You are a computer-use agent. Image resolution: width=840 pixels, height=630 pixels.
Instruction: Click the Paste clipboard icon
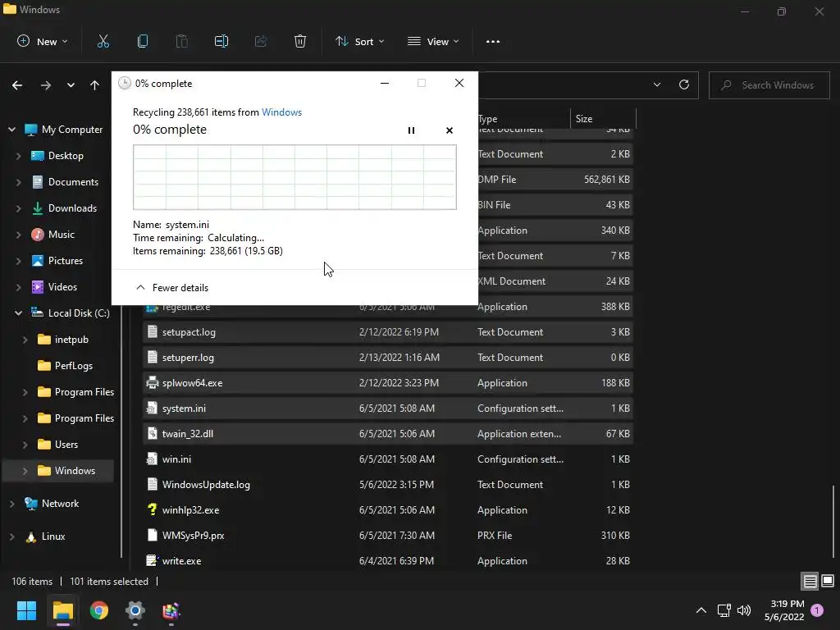(x=181, y=41)
